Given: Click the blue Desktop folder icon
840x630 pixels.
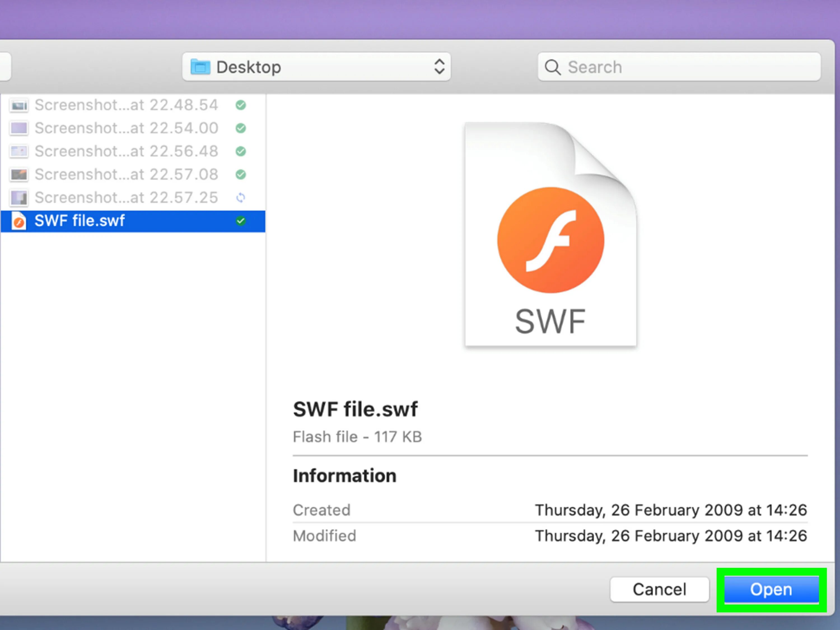Looking at the screenshot, I should pyautogui.click(x=200, y=67).
